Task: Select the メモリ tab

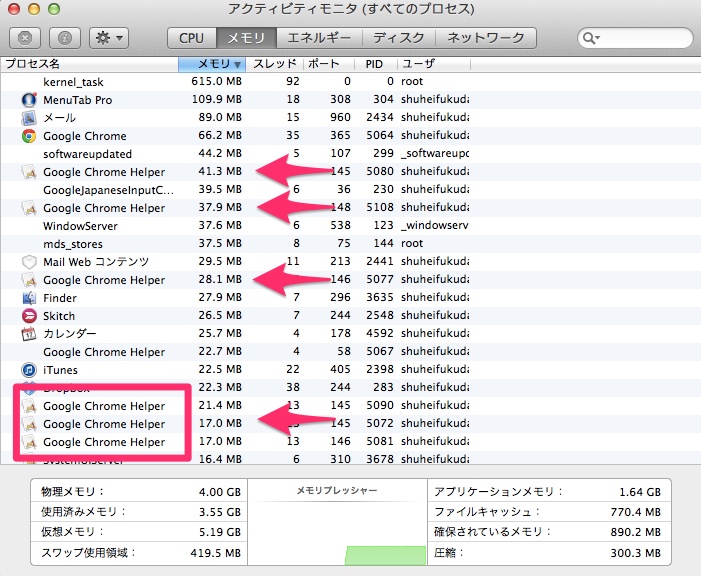Action: (x=246, y=38)
